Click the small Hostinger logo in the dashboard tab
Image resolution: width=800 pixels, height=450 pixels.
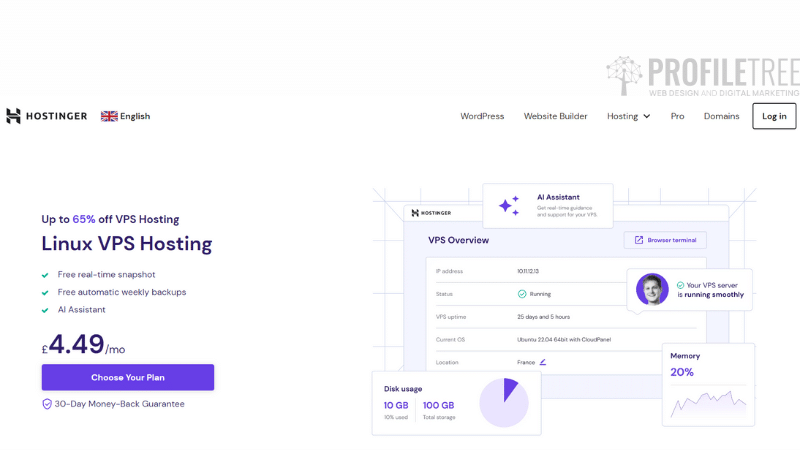pos(431,213)
